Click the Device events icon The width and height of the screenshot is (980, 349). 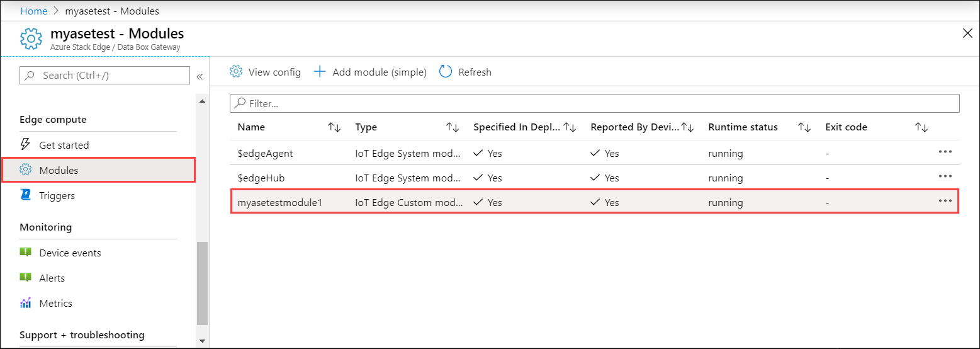pos(26,252)
